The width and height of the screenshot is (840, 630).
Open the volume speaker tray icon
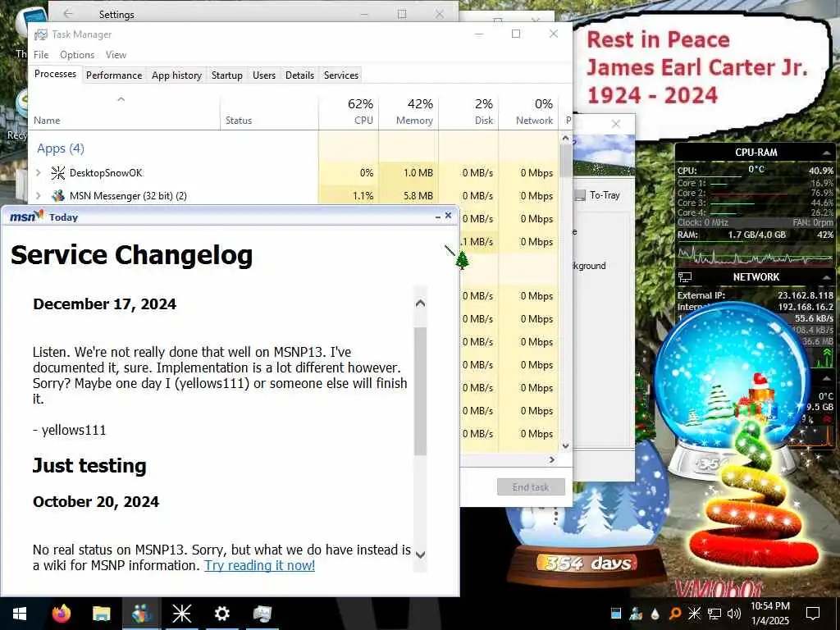pyautogui.click(x=734, y=614)
